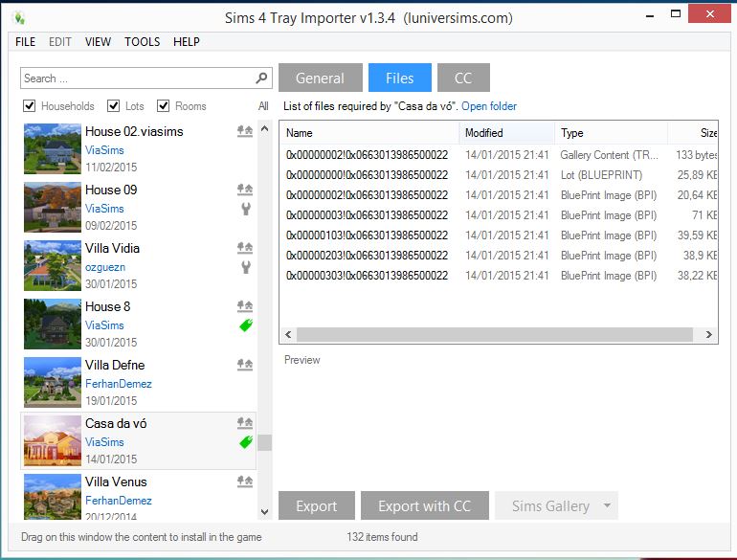Sort files by Type column header
This screenshot has height=560, width=737.
(x=612, y=133)
